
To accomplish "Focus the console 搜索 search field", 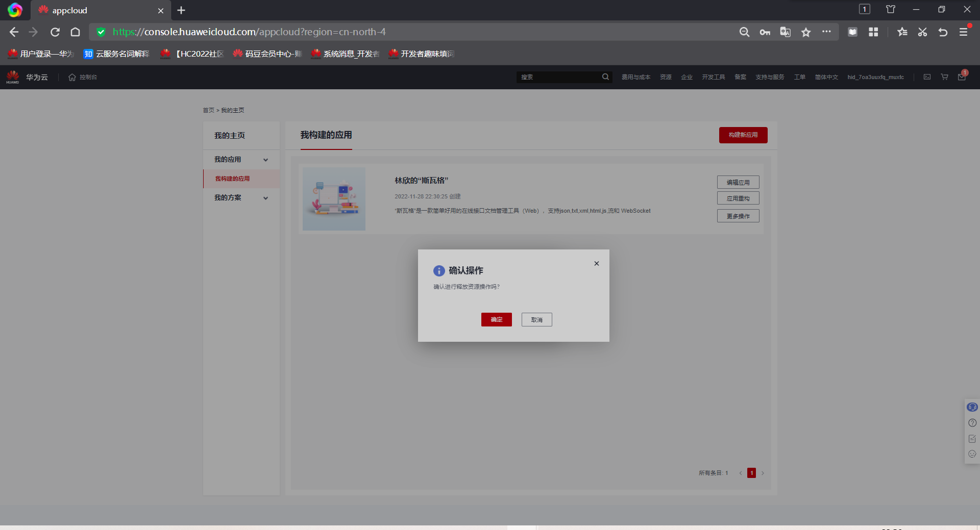I will [x=559, y=77].
